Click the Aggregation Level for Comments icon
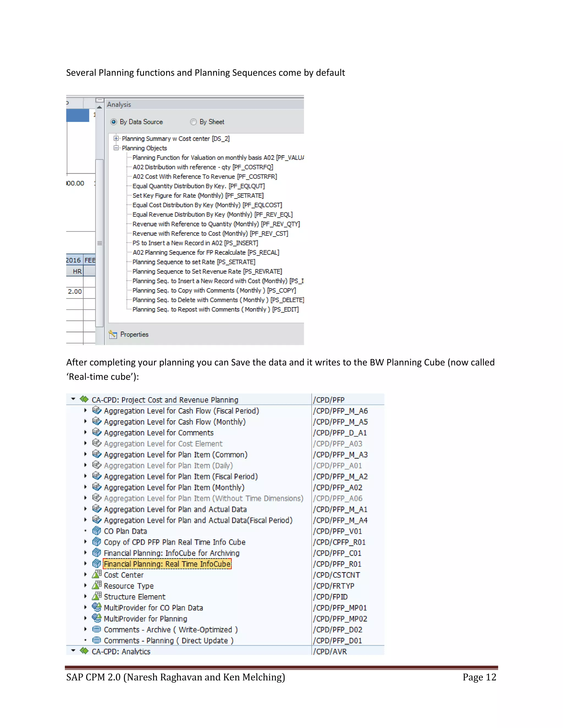Screen dimensions: 563x728 coord(97,432)
